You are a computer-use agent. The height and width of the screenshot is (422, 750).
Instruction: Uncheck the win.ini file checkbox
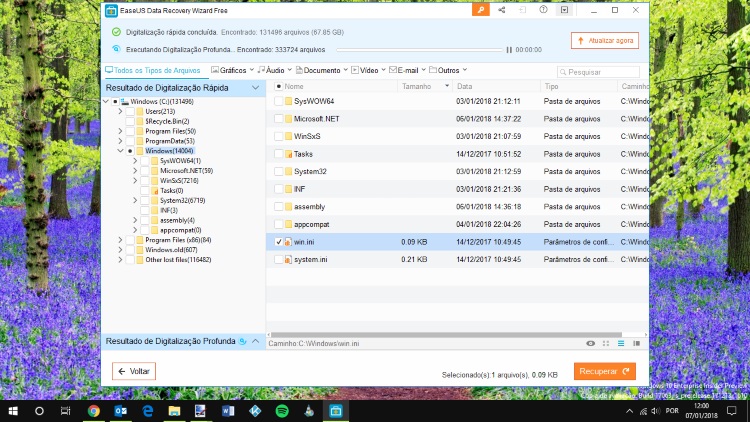click(x=279, y=242)
